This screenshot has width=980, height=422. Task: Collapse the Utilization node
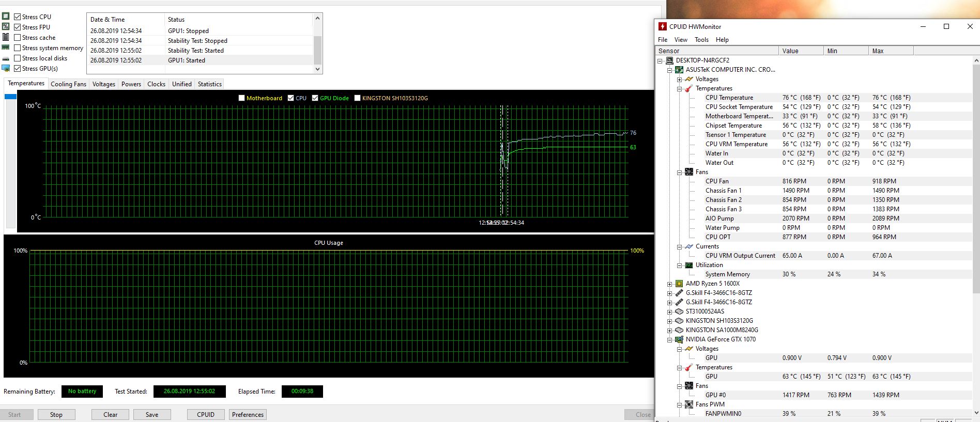[680, 265]
